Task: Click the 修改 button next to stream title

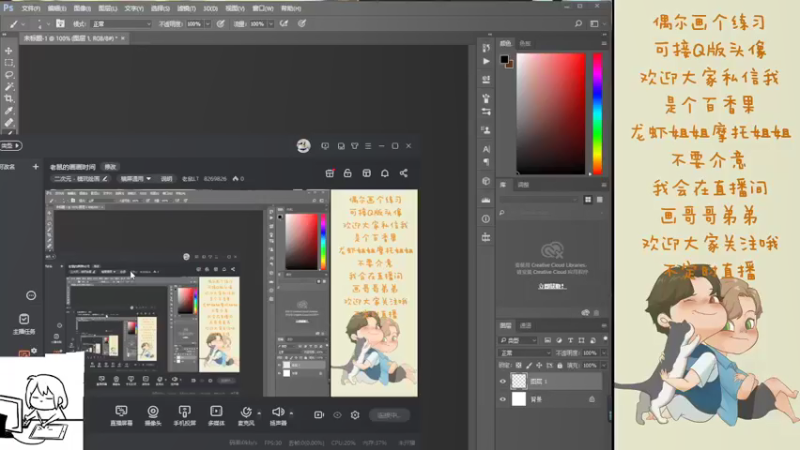Action: point(110,166)
